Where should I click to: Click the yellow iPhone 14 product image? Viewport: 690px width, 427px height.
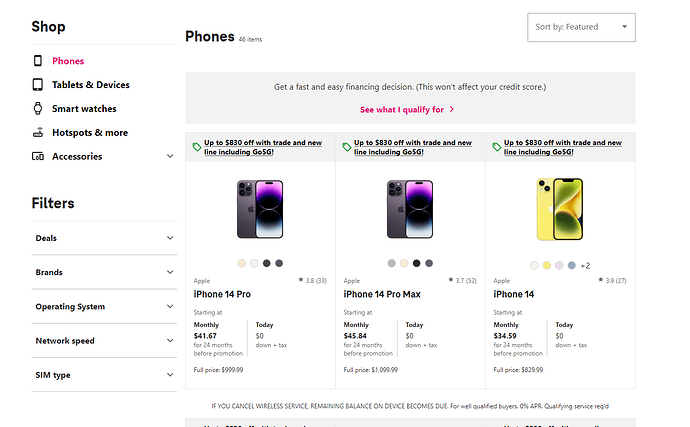point(560,210)
